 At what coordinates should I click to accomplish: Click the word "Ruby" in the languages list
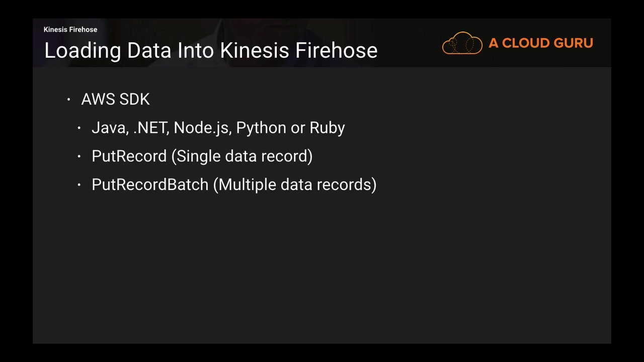[327, 128]
